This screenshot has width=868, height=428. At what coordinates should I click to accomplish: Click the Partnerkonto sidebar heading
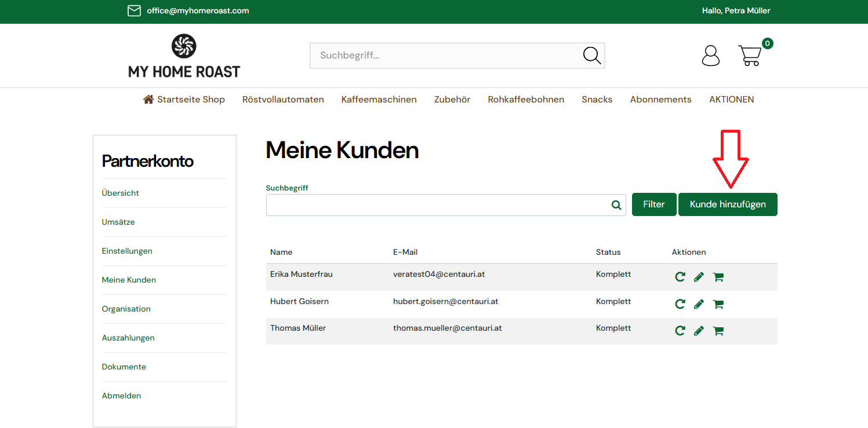pos(148,161)
